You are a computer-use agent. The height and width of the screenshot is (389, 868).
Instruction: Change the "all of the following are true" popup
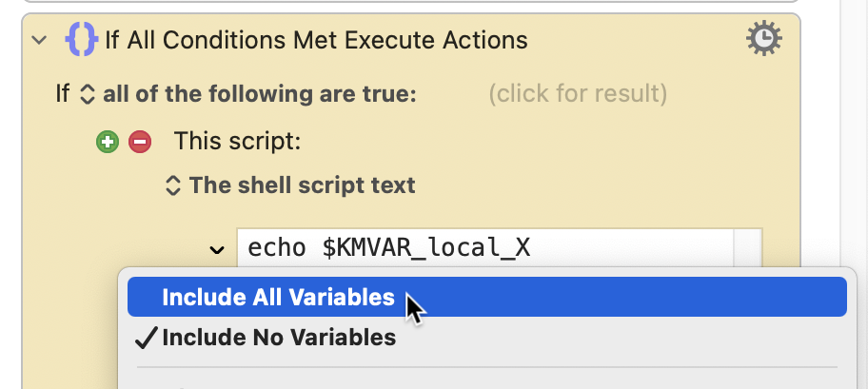tap(248, 94)
